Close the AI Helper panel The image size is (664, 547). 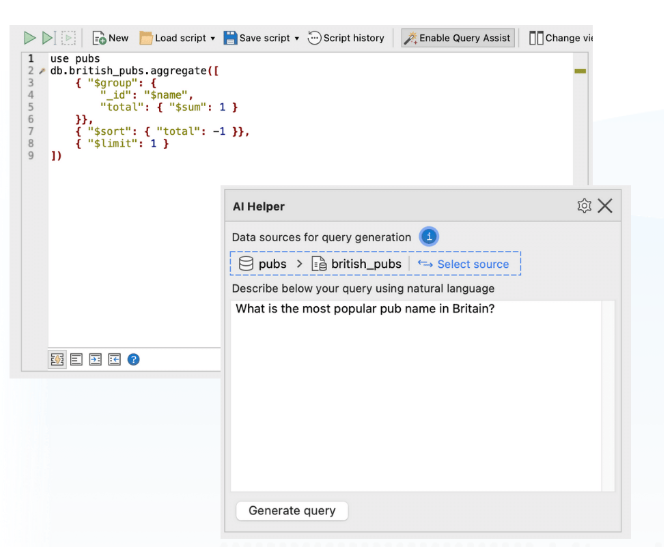(605, 206)
